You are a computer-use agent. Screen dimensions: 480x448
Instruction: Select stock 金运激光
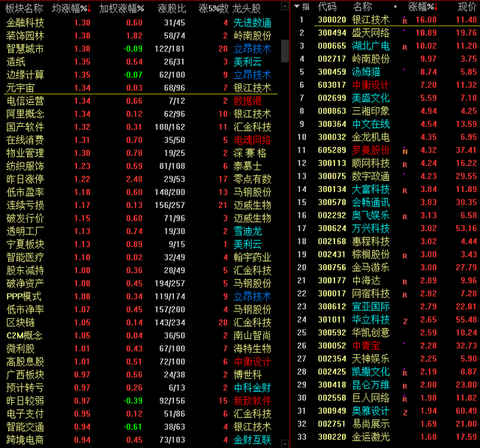coord(370,437)
